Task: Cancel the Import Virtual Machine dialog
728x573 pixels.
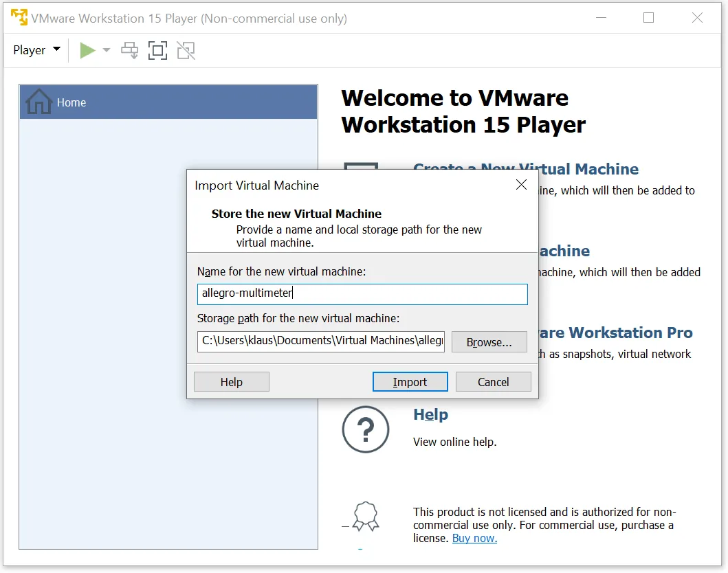Action: (x=493, y=382)
